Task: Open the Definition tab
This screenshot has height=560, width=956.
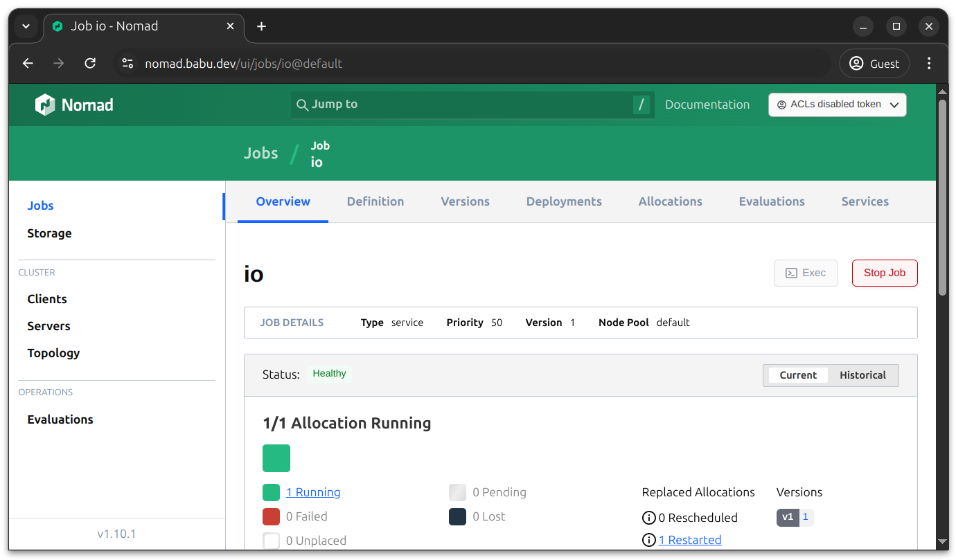Action: (x=375, y=201)
